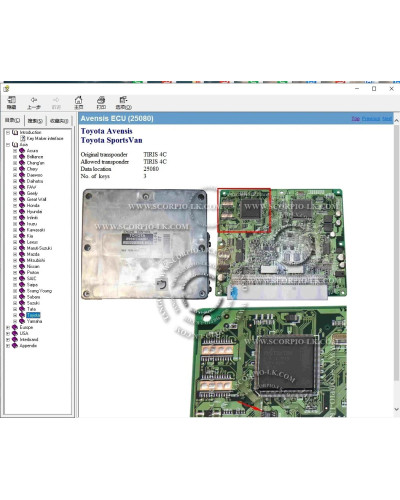Expand the Appendix tree node
The height and width of the screenshot is (500, 400).
pyautogui.click(x=8, y=346)
